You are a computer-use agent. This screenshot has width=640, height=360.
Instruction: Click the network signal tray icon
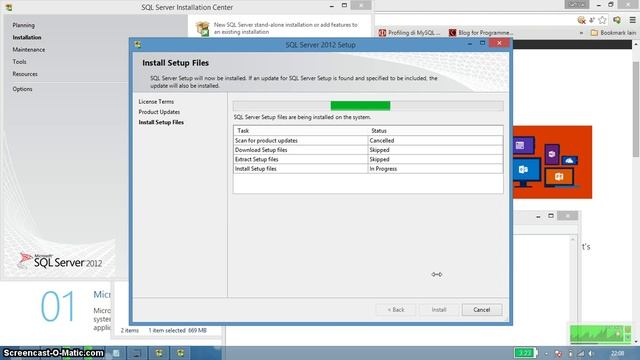[580, 353]
